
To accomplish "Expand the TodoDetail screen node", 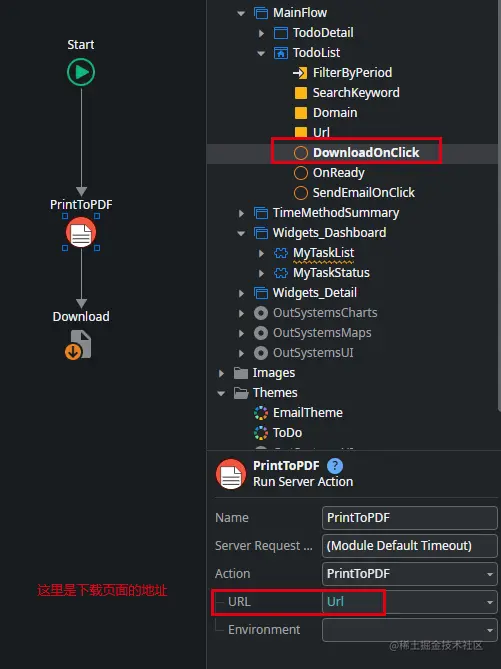I will coord(261,33).
